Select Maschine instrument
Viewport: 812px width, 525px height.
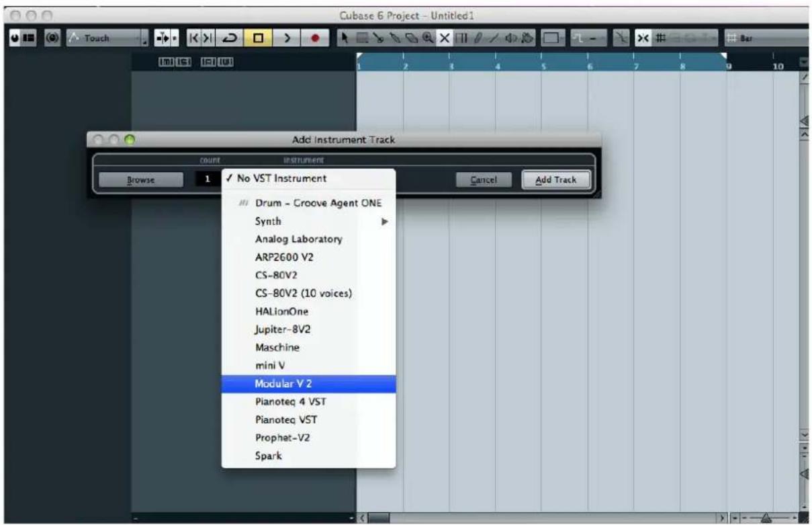click(308, 348)
